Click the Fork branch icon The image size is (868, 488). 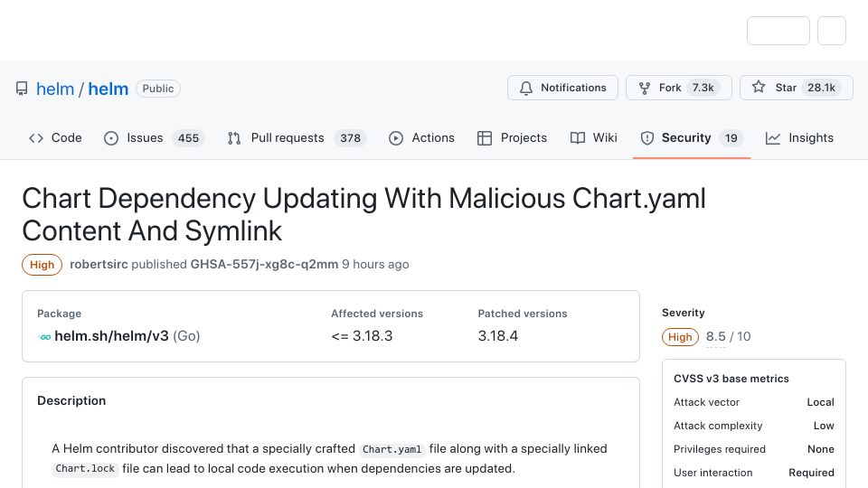[x=645, y=88]
